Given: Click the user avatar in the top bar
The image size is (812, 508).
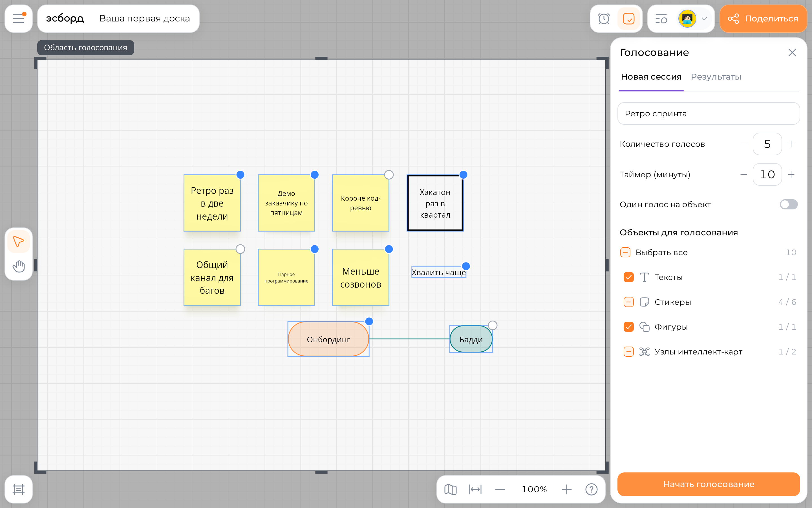Looking at the screenshot, I should [687, 18].
